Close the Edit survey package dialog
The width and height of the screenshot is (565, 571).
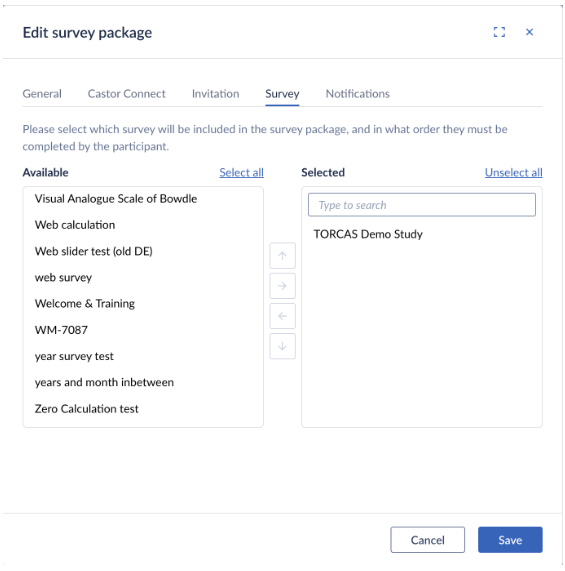coord(529,32)
